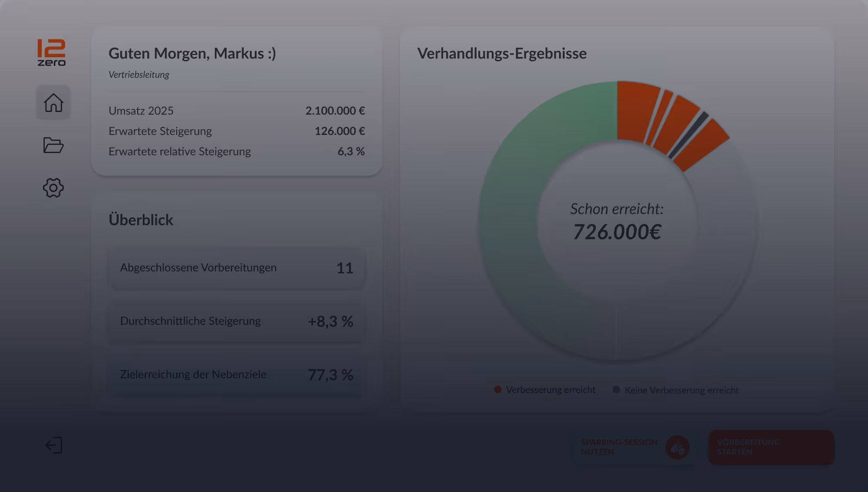Toggle visibility of 'Verbesserung erreicht' segments
Screen dimensions: 868x492
click(x=545, y=390)
